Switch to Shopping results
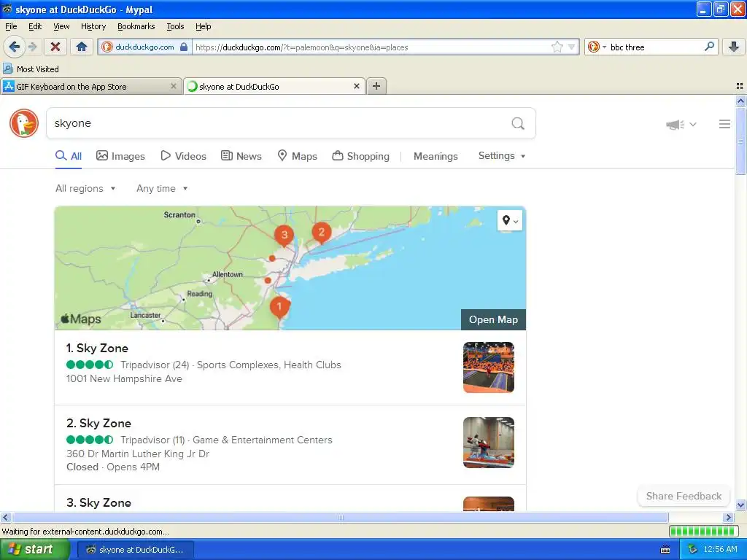 click(360, 156)
